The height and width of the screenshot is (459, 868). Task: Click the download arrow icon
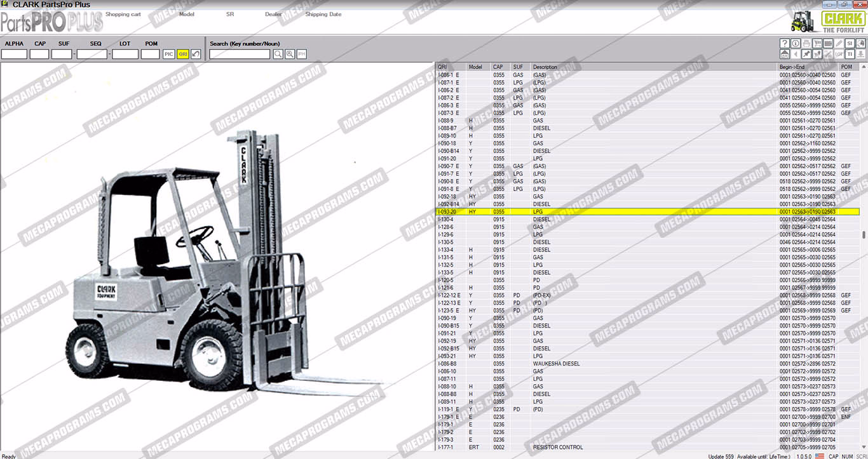click(x=861, y=54)
